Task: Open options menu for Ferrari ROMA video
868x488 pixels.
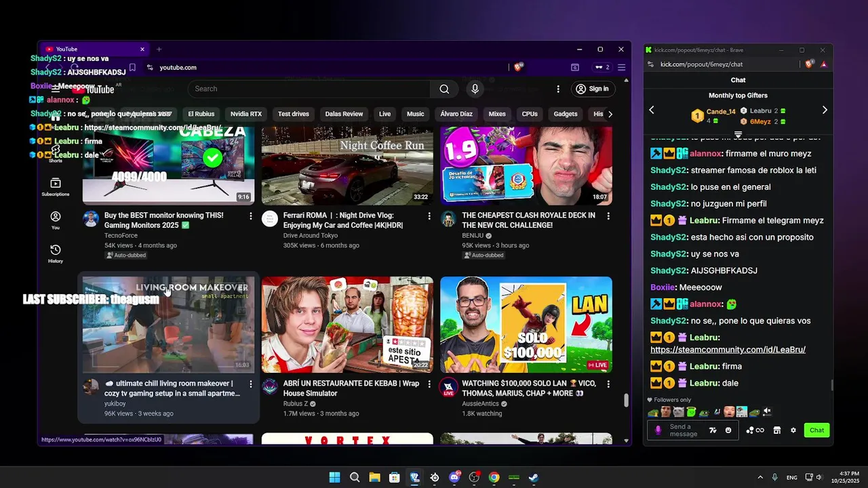Action: click(x=429, y=216)
